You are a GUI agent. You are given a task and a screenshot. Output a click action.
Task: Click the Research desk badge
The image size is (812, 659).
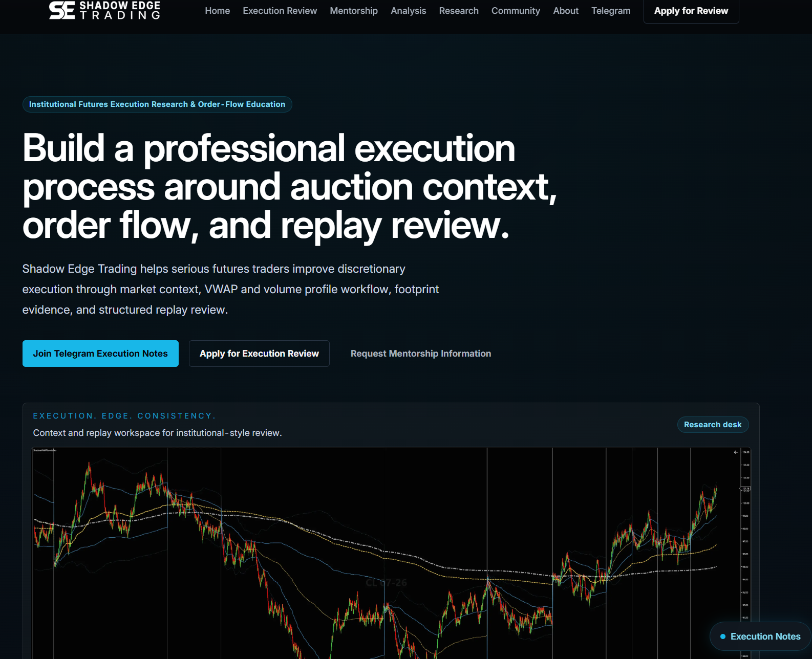point(713,425)
